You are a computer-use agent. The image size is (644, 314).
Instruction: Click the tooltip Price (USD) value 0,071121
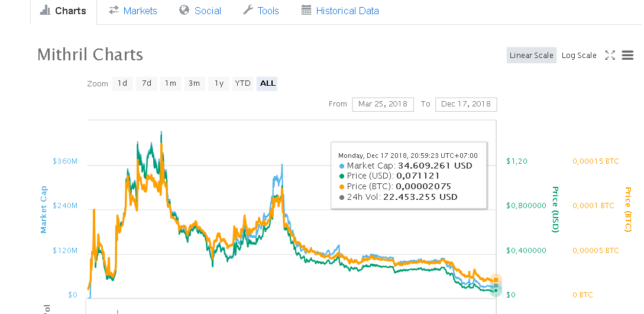418,176
